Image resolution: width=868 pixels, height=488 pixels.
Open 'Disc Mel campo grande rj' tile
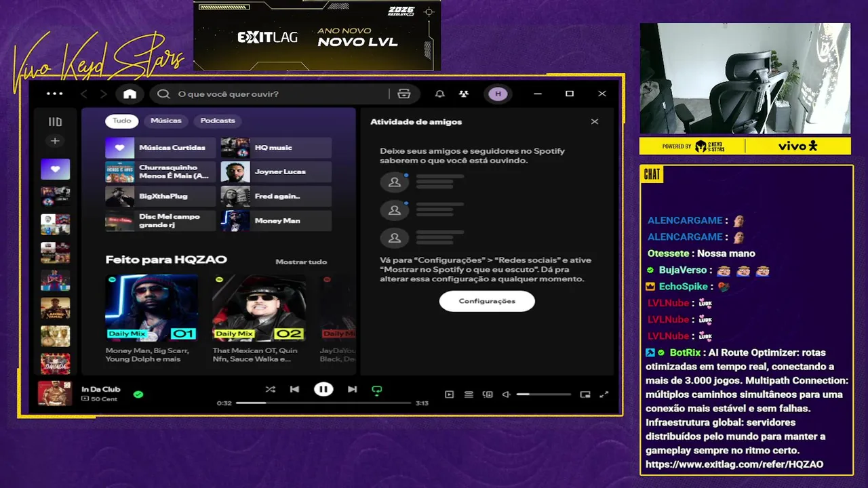tap(160, 221)
